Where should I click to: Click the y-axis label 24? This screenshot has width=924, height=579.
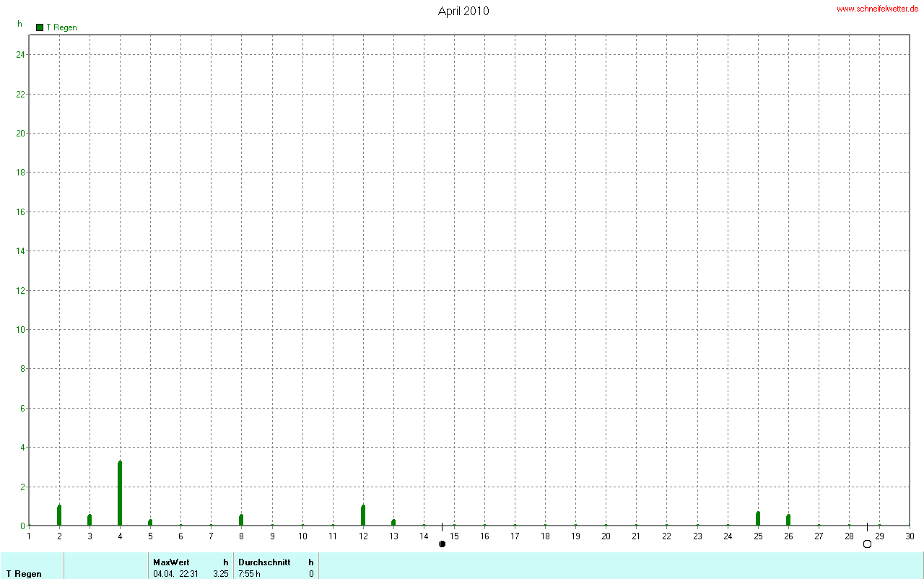click(x=22, y=55)
